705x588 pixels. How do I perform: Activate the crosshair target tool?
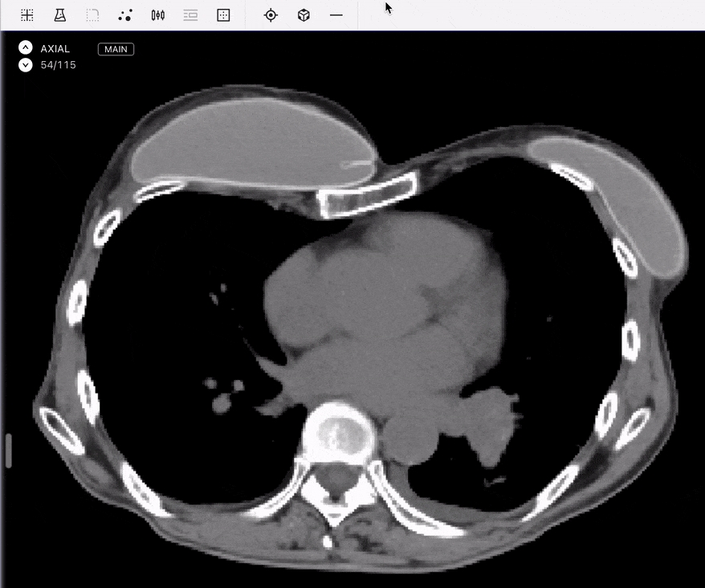click(x=271, y=15)
